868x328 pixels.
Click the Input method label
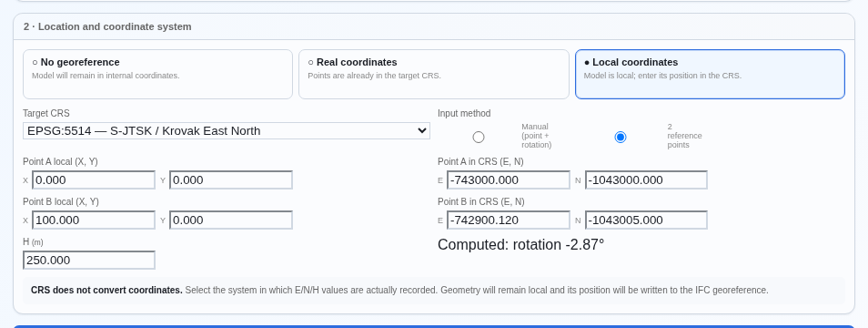pos(464,114)
